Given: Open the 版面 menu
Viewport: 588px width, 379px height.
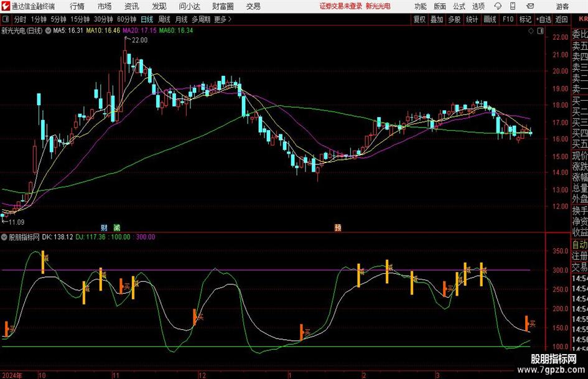Looking at the screenshot, I should coord(439,6).
